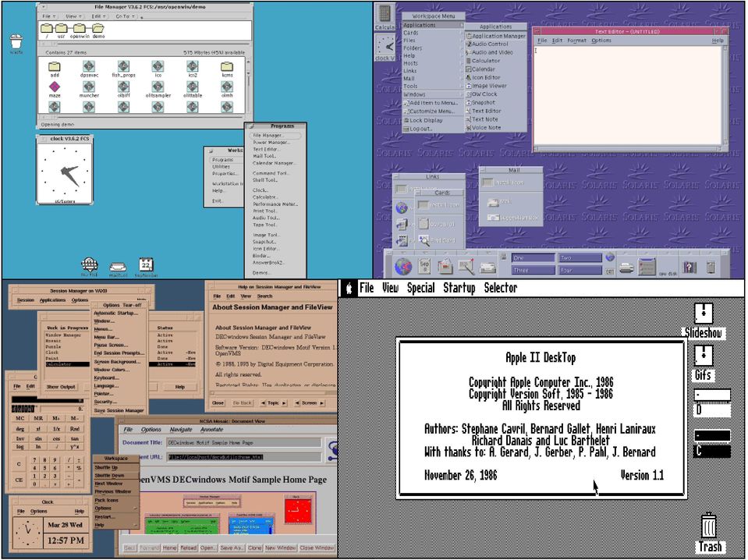This screenshot has height=560, width=748.
Task: Open the Apple logo menu
Action: 348,288
